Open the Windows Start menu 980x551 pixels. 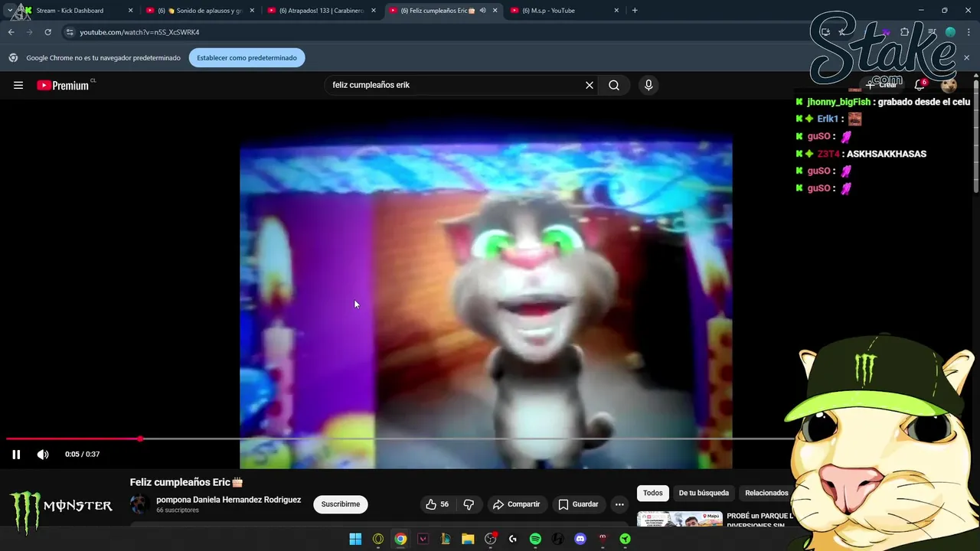click(355, 539)
